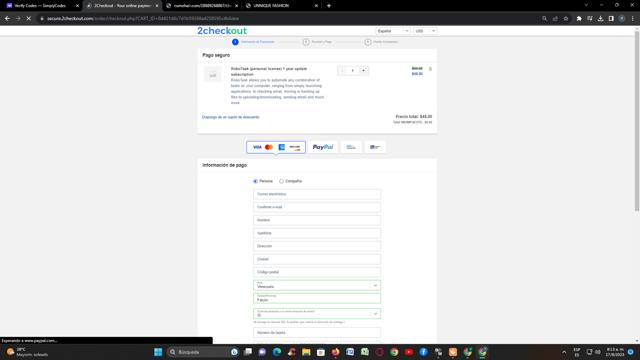Open the weather widget in taskbar

pos(28,352)
